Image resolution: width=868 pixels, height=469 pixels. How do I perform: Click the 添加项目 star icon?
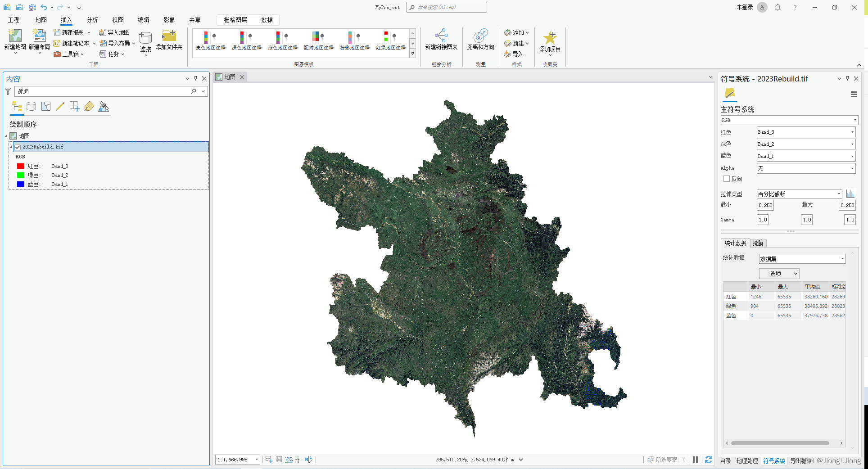click(x=550, y=38)
